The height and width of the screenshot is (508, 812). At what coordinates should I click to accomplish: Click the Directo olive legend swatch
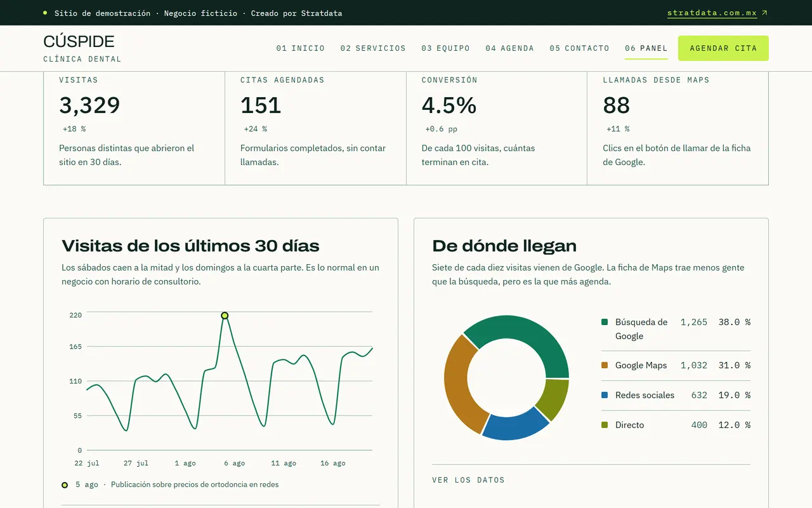point(605,425)
